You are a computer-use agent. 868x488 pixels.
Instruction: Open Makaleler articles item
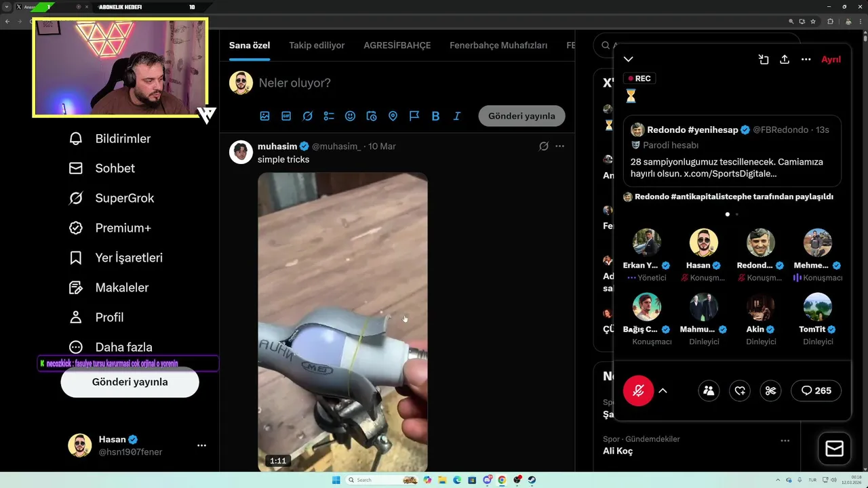coord(108,288)
